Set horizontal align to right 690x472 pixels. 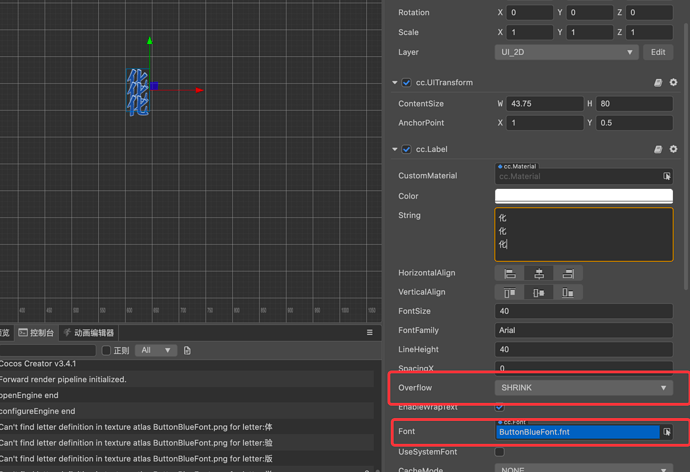point(568,273)
